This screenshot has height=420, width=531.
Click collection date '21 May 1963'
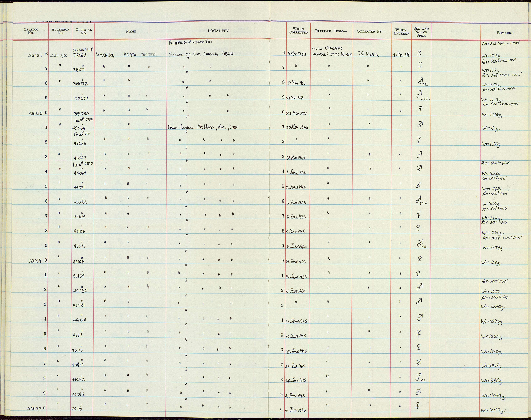coord(295,98)
